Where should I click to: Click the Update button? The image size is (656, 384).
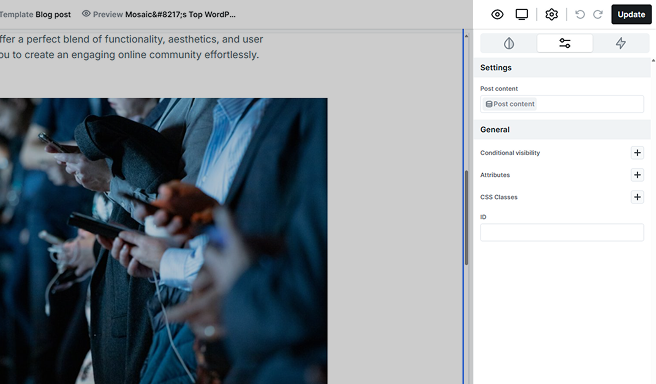[x=631, y=14]
